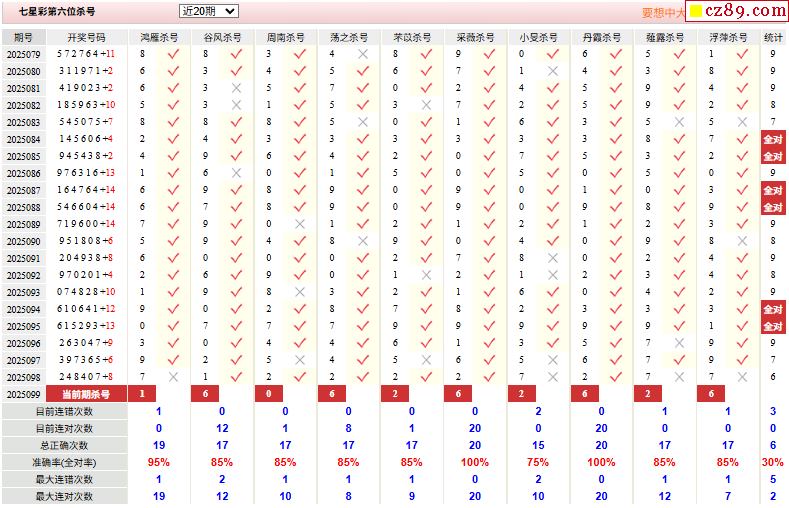Click draw number 976316+13
Image resolution: width=789 pixels, height=508 pixels.
tap(86, 173)
